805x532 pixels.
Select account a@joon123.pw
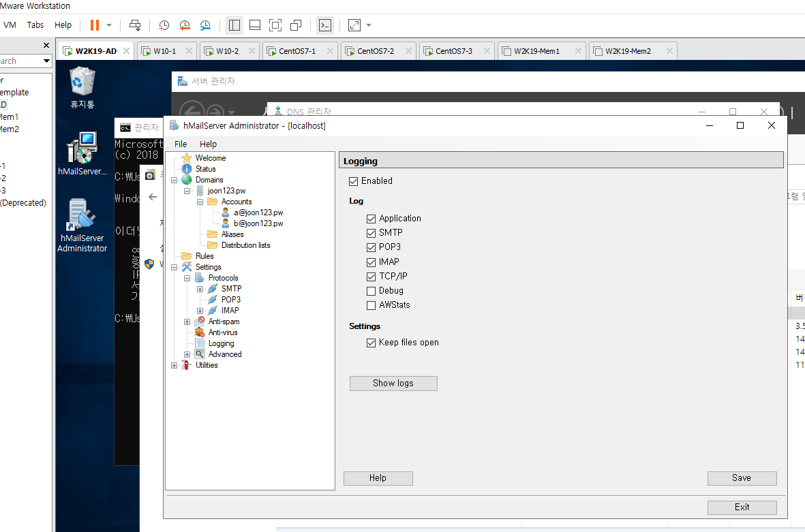pos(258,213)
